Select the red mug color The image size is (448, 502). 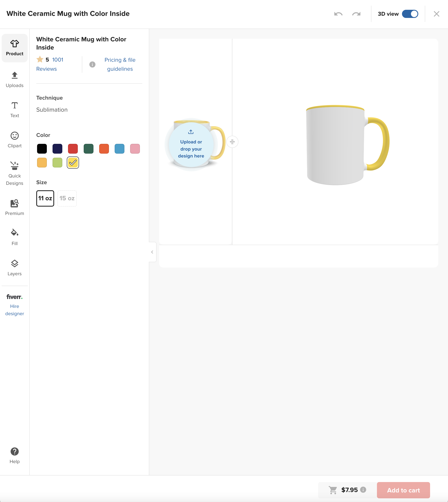coord(73,149)
